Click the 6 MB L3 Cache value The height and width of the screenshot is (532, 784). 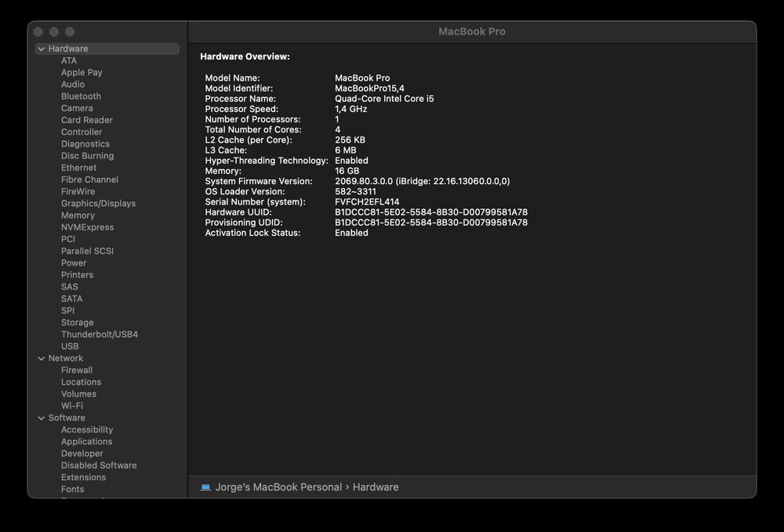346,150
